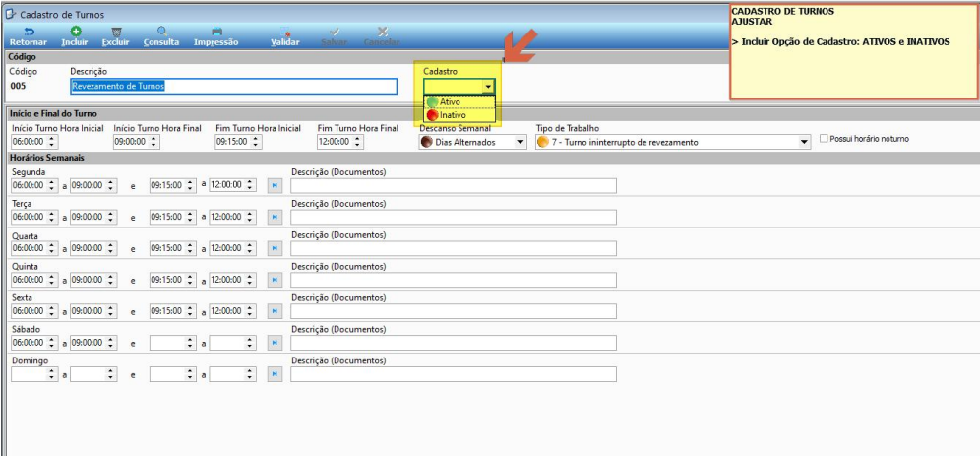The image size is (980, 456).
Task: Open Consulta magnifier tool
Action: (161, 31)
